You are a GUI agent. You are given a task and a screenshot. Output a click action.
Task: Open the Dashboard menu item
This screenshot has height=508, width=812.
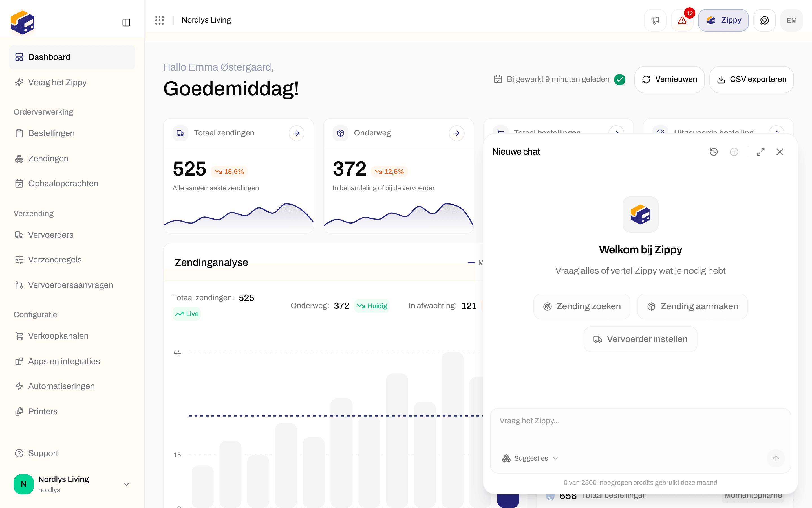tap(72, 57)
